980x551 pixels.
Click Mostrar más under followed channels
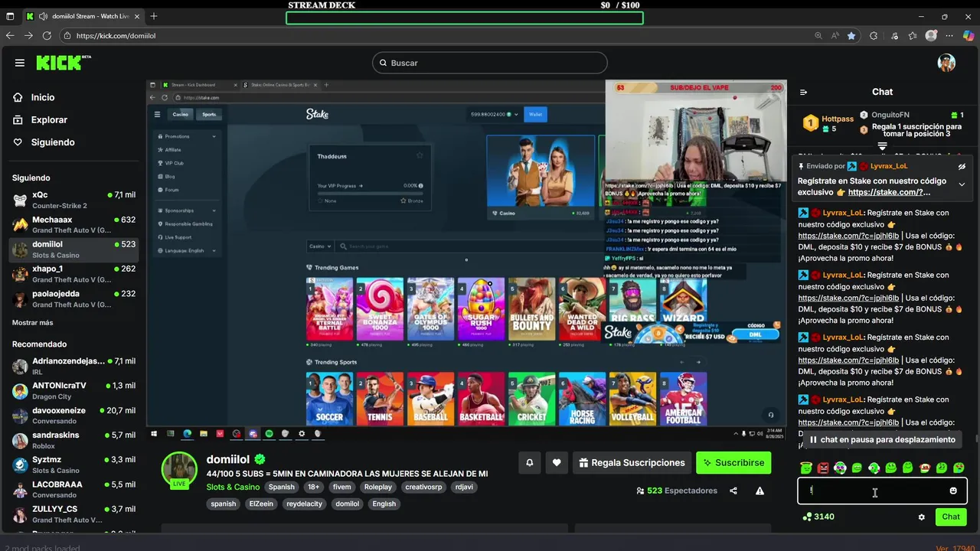(x=33, y=323)
